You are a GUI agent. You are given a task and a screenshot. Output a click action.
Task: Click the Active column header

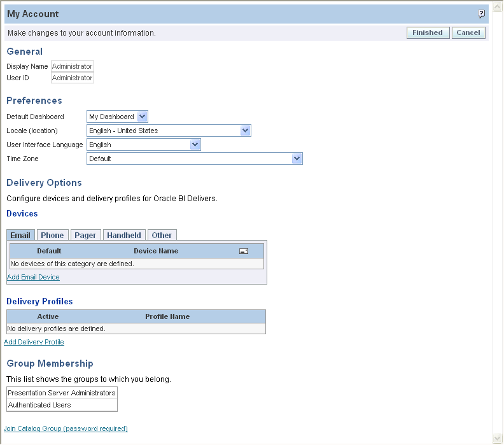point(48,316)
